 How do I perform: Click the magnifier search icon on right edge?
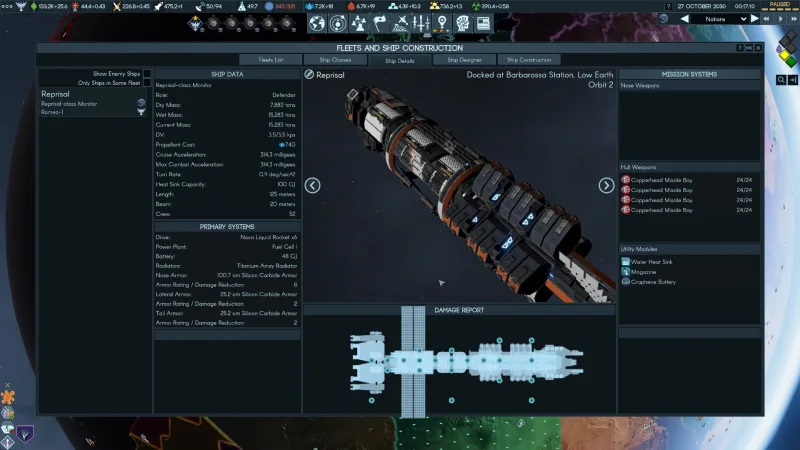click(781, 80)
